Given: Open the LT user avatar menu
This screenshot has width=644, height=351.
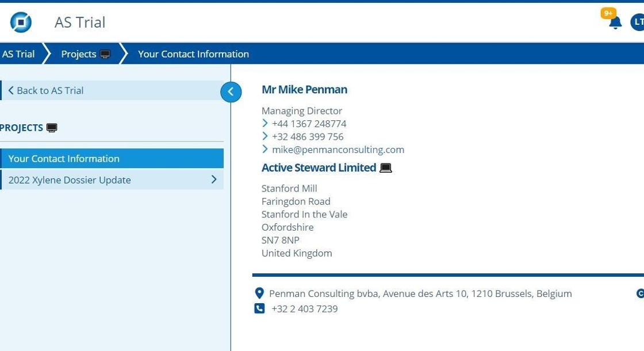Looking at the screenshot, I should 638,22.
